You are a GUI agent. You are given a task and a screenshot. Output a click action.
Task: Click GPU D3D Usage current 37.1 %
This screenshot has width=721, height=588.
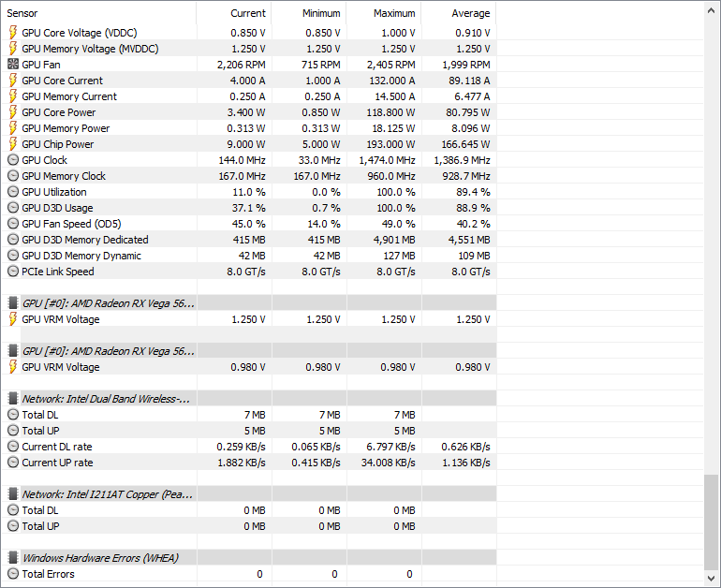248,208
